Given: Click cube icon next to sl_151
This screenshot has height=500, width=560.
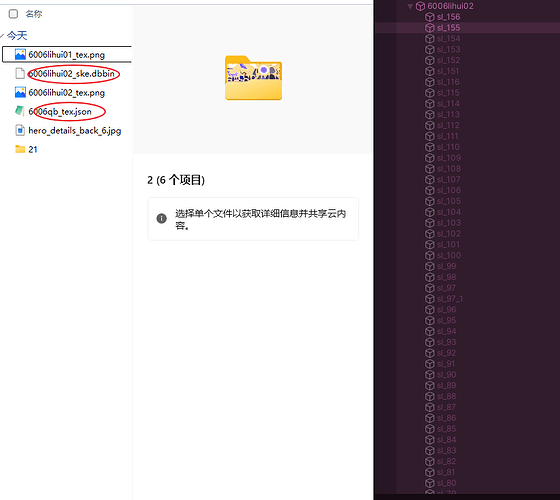Looking at the screenshot, I should point(430,71).
